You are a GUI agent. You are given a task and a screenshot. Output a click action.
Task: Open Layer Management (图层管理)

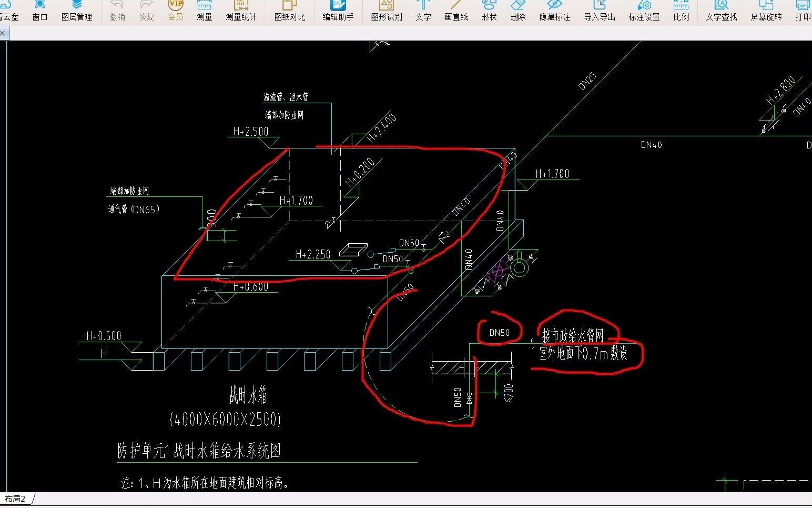pos(77,11)
